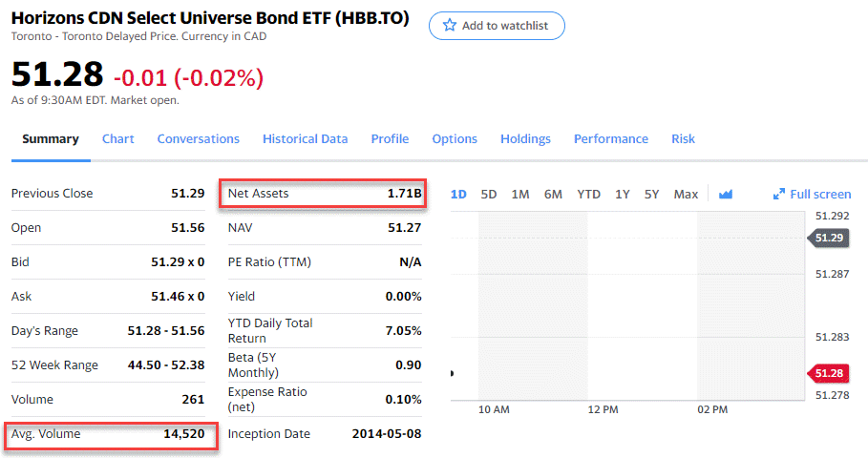Image resolution: width=868 pixels, height=458 pixels.
Task: Show the Max chart range
Action: coord(686,194)
